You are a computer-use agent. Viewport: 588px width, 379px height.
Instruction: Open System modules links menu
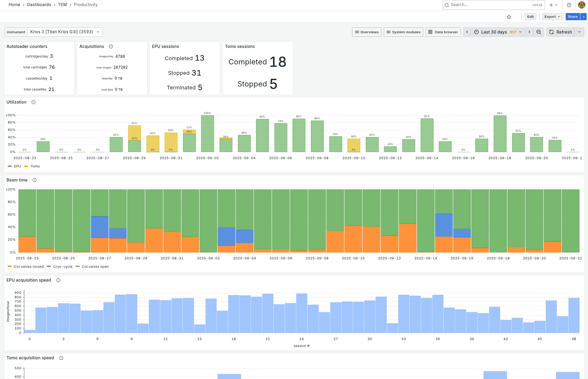point(403,32)
